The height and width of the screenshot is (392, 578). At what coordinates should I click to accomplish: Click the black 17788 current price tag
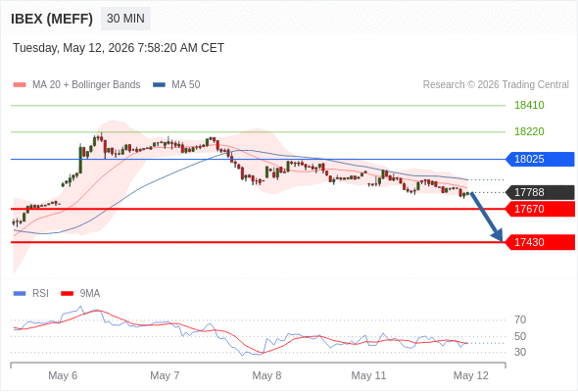pos(540,192)
